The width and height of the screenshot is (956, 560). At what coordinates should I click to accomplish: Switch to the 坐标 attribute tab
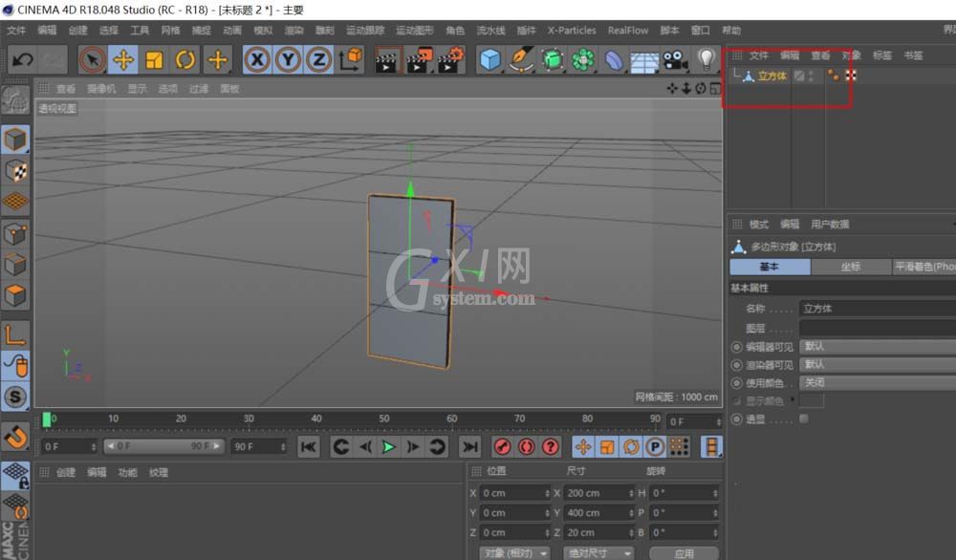coord(851,267)
